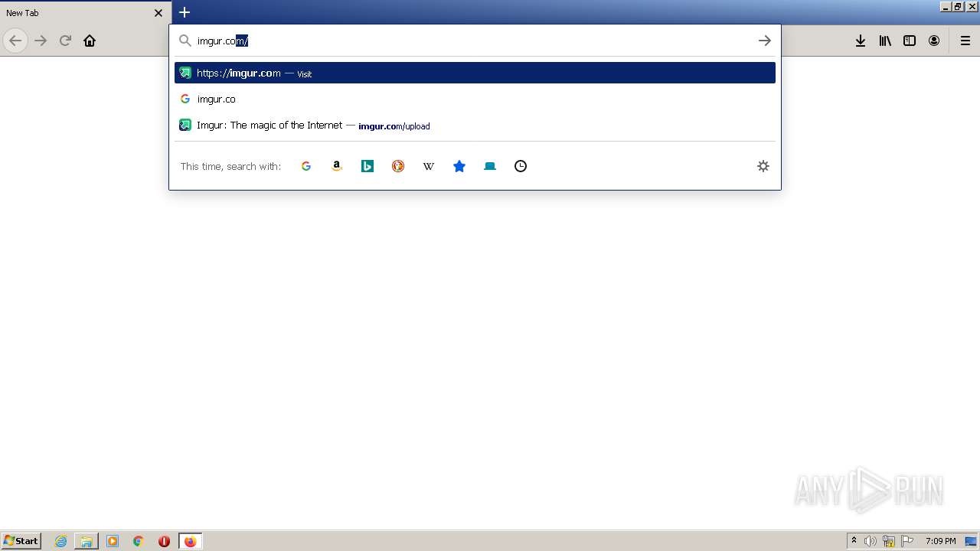Toggle the sidebar view

click(910, 41)
